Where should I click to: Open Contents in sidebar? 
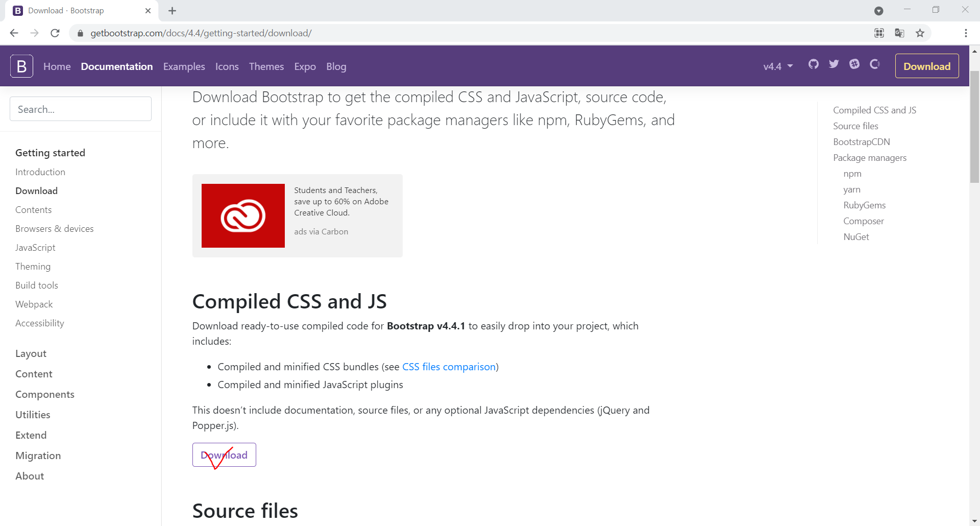coord(33,210)
